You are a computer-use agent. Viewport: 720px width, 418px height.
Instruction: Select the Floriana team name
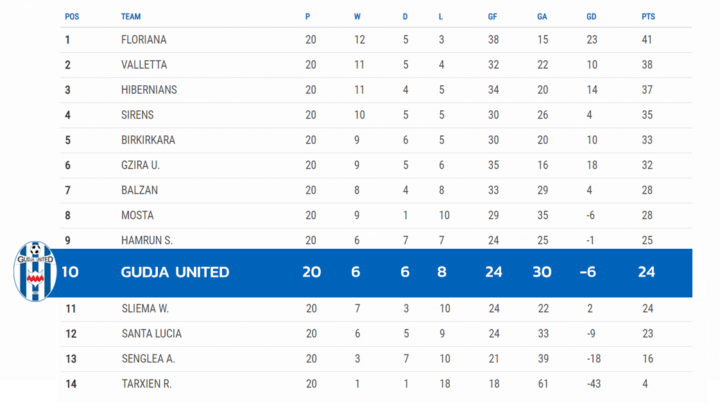tap(144, 40)
